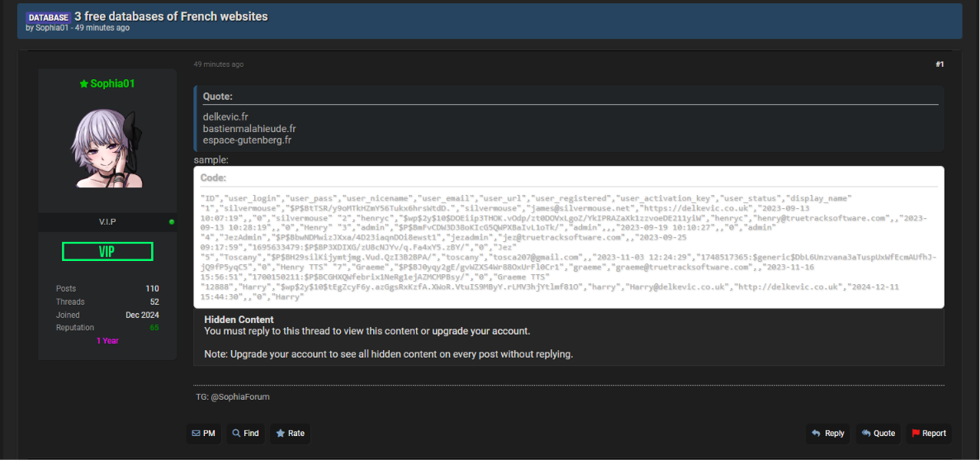Click the Rate star icon
This screenshot has width=980, height=460.
point(281,433)
